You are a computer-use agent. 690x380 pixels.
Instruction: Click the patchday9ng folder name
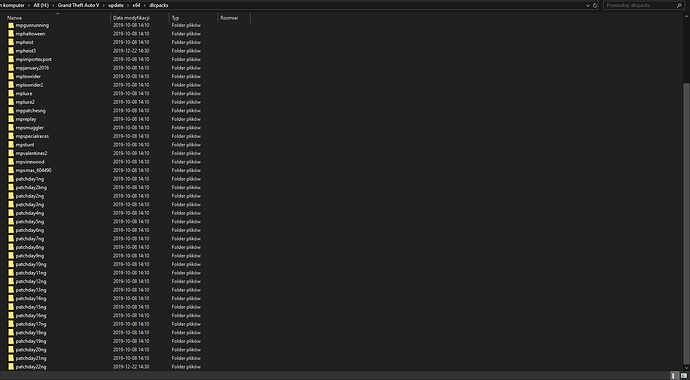(29, 256)
